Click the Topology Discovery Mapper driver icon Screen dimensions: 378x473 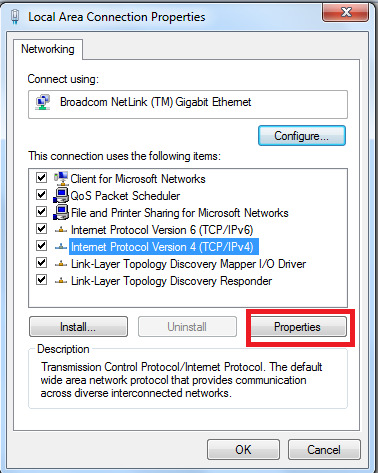[x=61, y=264]
